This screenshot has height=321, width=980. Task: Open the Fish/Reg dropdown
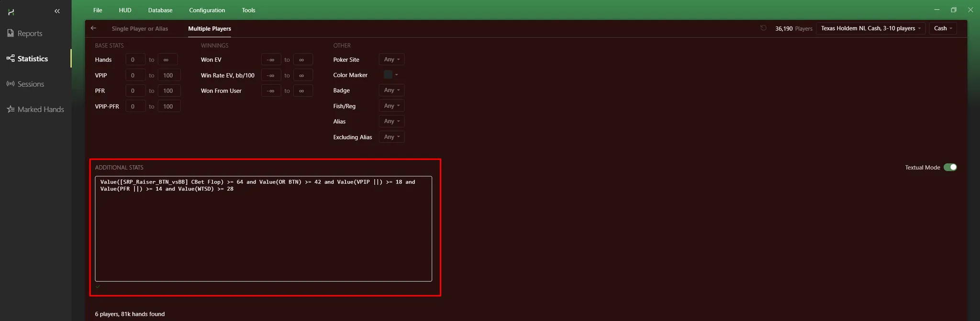[x=391, y=106]
